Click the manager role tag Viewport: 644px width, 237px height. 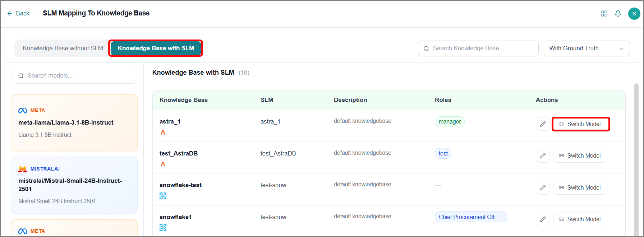[450, 122]
